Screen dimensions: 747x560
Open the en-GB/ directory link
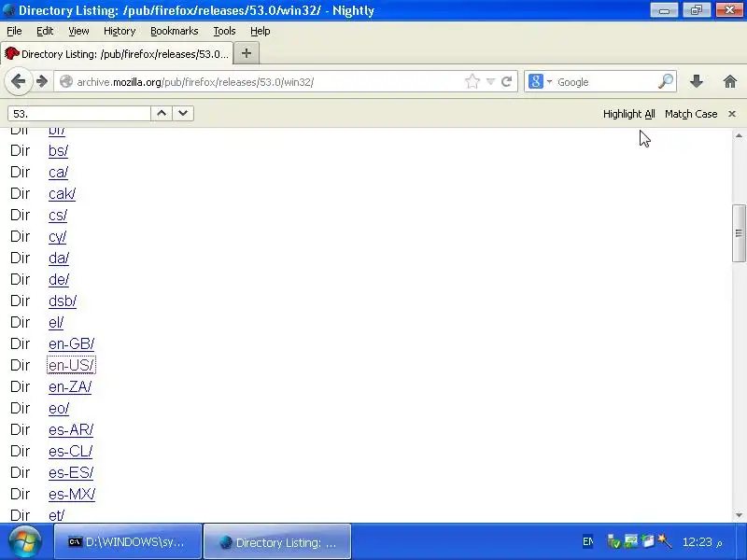72,343
